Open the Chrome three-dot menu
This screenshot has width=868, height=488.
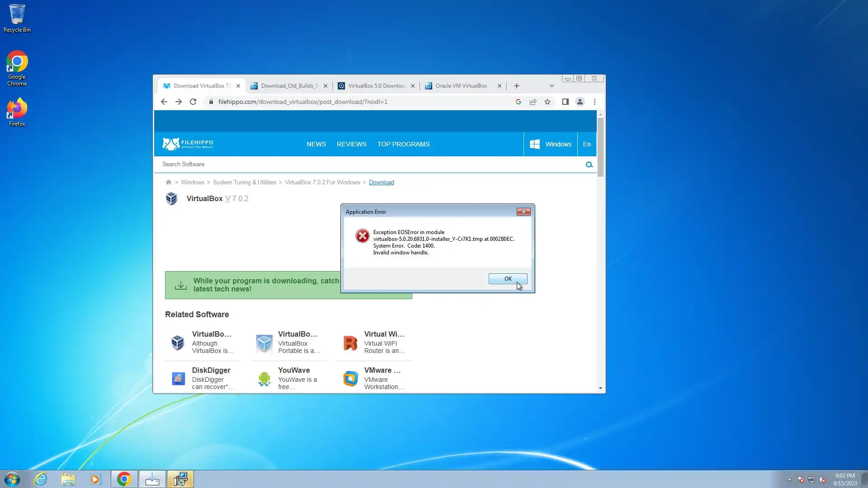point(594,102)
